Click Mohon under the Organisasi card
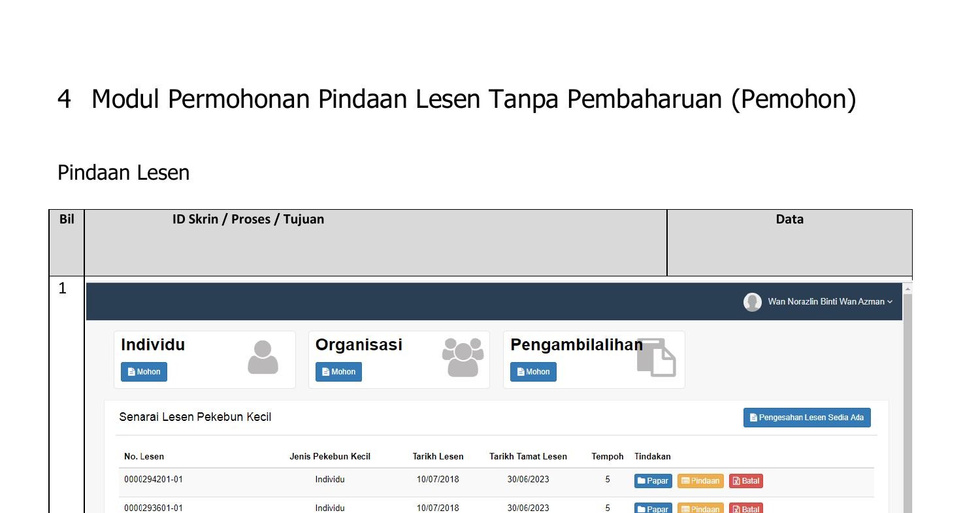980x513 pixels. 338,371
